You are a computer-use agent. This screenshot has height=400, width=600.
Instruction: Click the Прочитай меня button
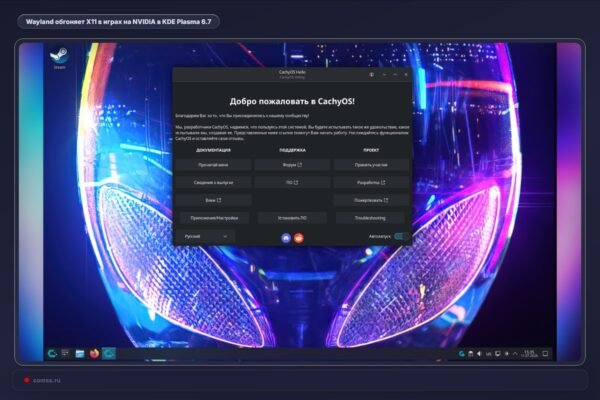tap(213, 165)
